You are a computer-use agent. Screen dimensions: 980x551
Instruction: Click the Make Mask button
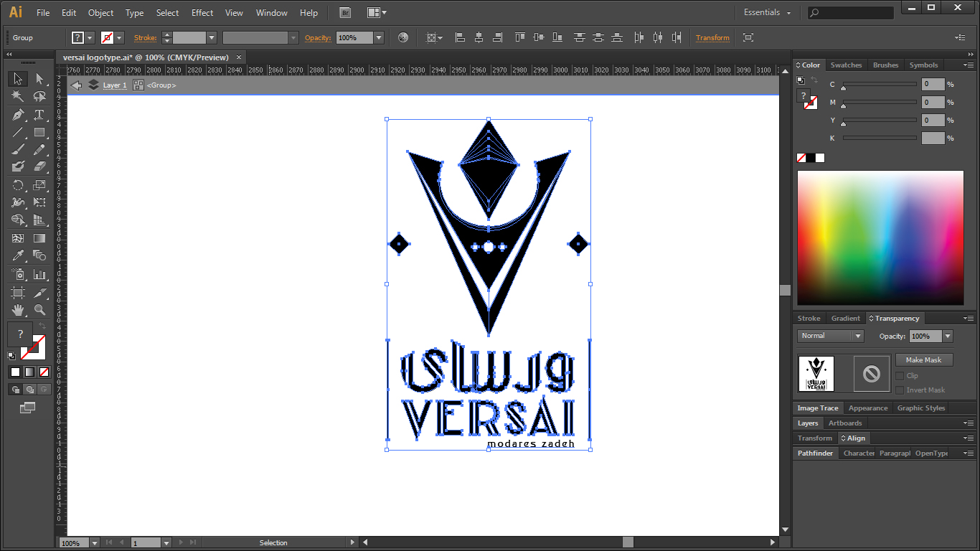[x=923, y=359]
